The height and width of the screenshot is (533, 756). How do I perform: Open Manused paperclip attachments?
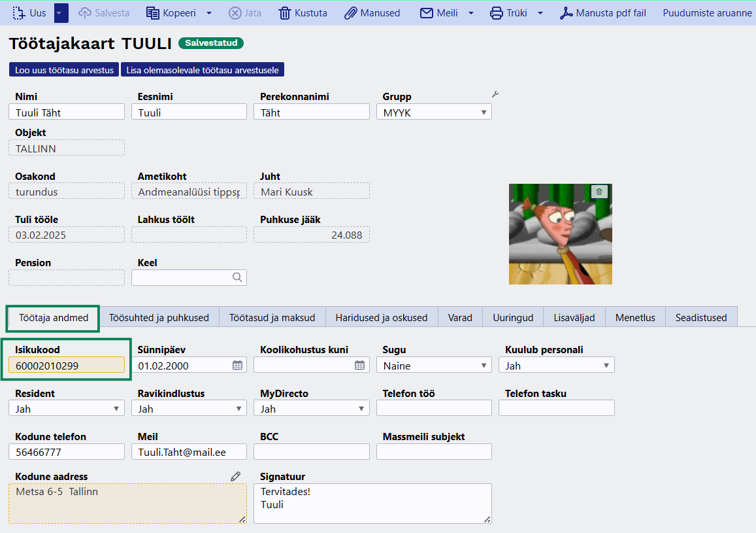351,13
